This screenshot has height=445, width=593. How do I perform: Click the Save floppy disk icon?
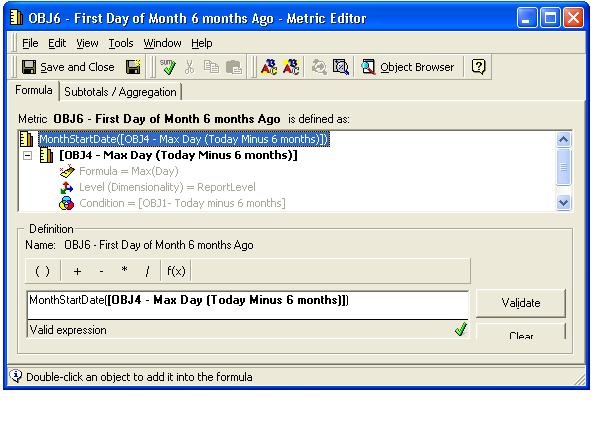[x=133, y=67]
